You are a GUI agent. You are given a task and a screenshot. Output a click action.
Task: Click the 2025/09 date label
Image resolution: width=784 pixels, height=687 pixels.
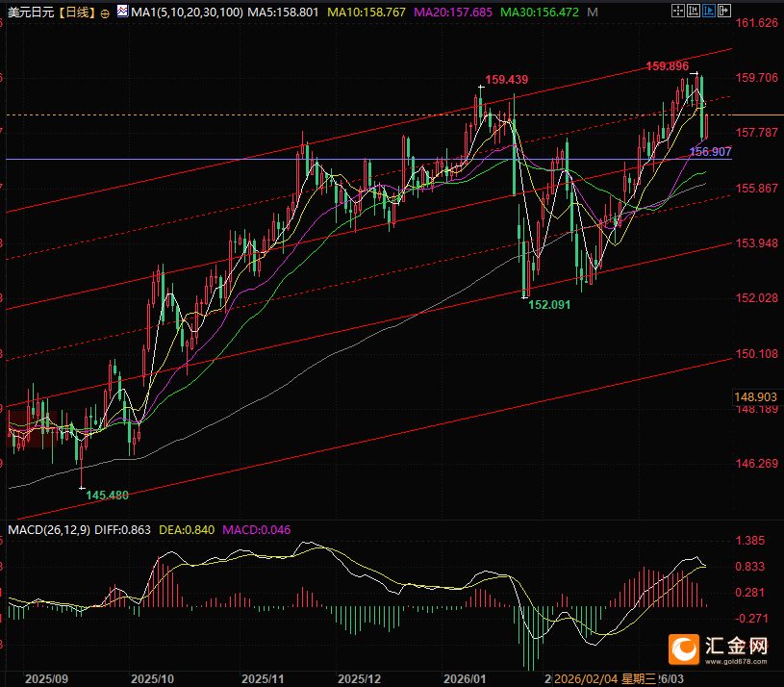46,679
